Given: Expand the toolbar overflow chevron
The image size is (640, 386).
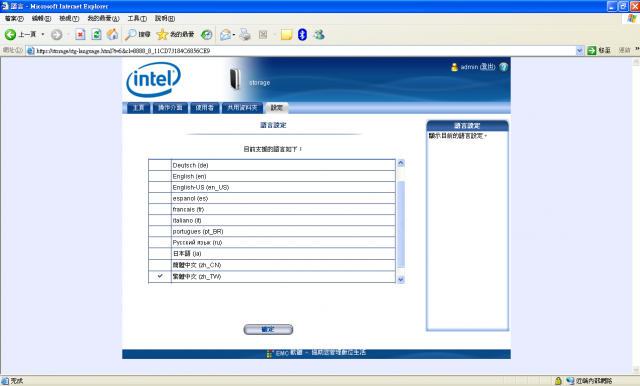Looking at the screenshot, I should (637, 50).
